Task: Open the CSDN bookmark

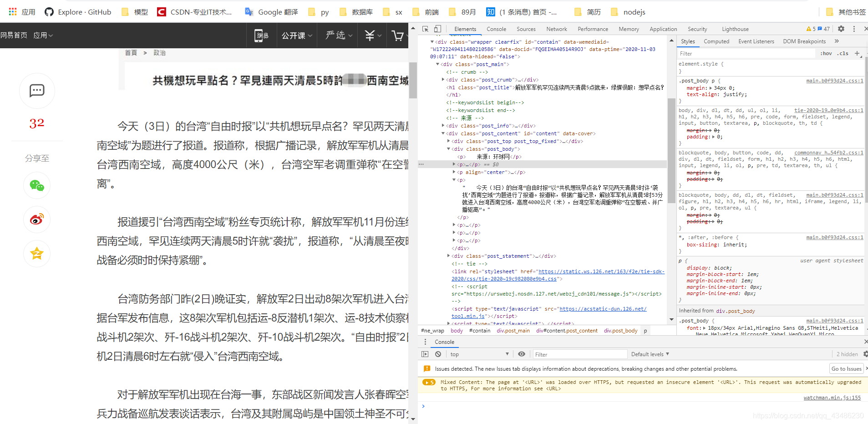Action: coord(194,12)
